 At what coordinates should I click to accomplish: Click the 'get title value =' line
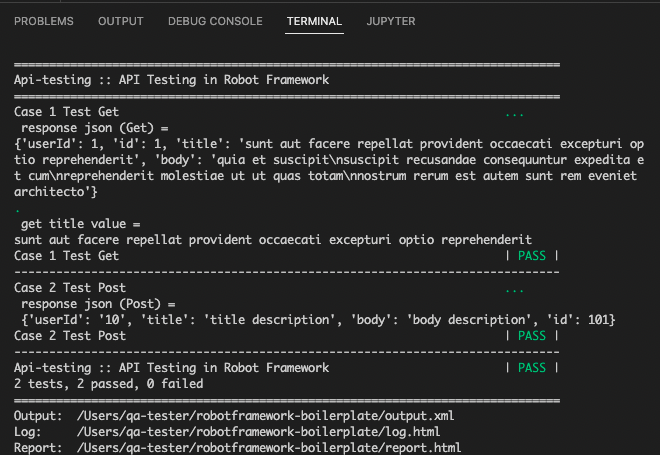80,224
